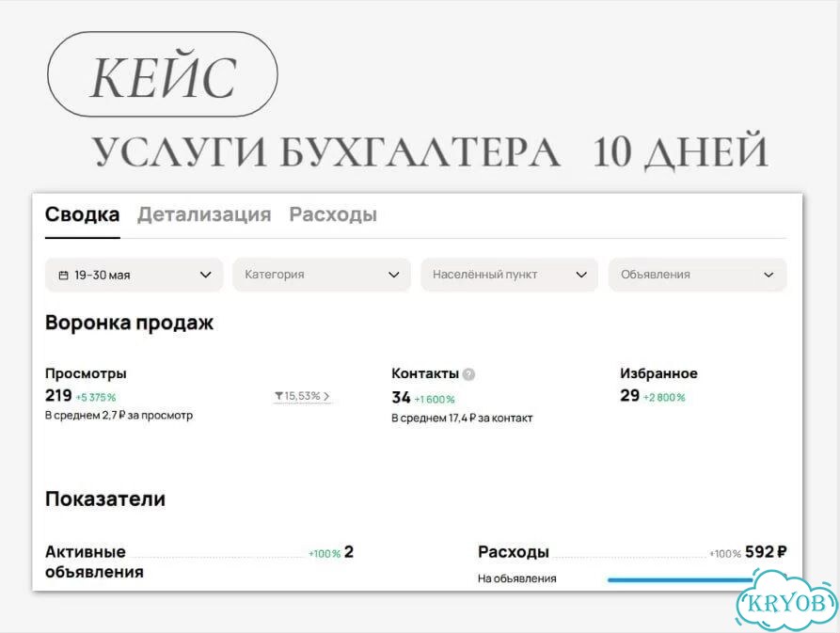840x633 pixels.
Task: Click the Расходы 592 ₽ amount
Action: tap(766, 552)
